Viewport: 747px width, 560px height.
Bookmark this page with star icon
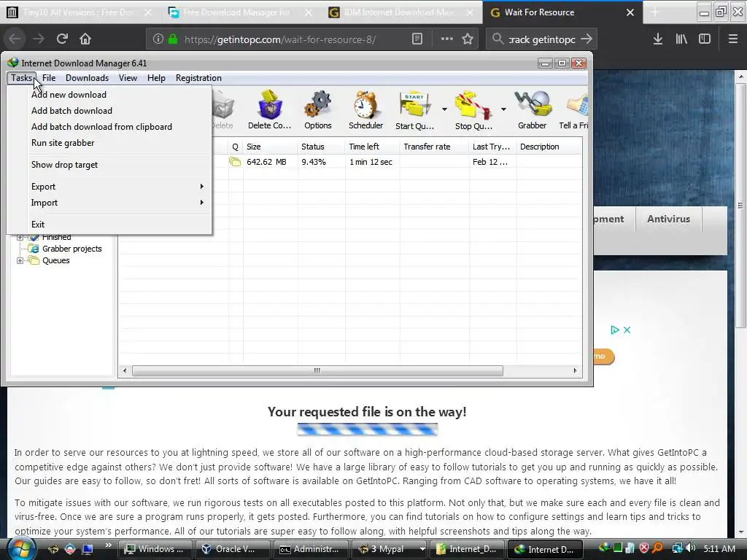[x=468, y=39]
